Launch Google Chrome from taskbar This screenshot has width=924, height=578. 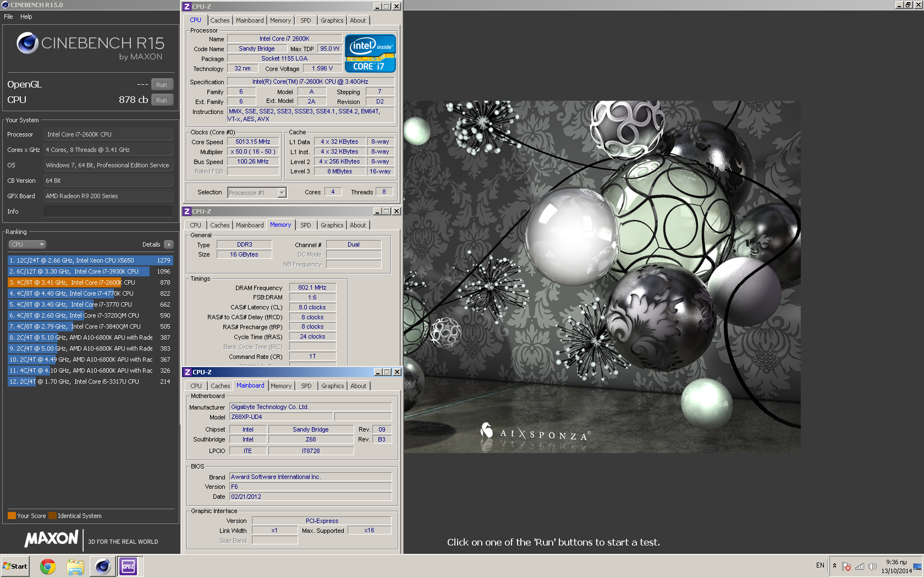click(x=48, y=566)
